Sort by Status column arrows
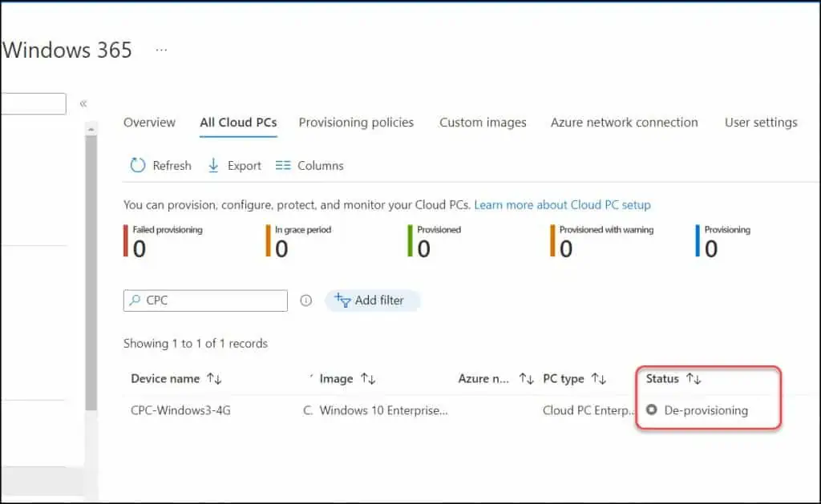The width and height of the screenshot is (821, 504). point(694,378)
